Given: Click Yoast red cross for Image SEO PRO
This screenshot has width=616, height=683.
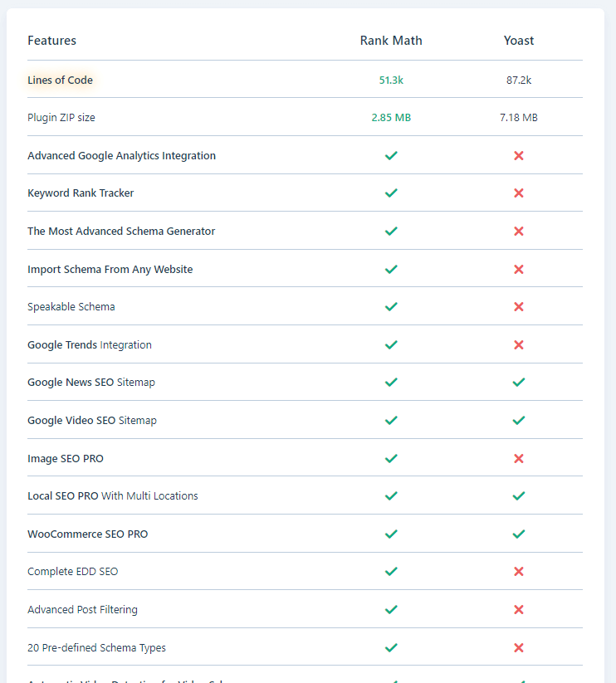Looking at the screenshot, I should click(x=519, y=458).
